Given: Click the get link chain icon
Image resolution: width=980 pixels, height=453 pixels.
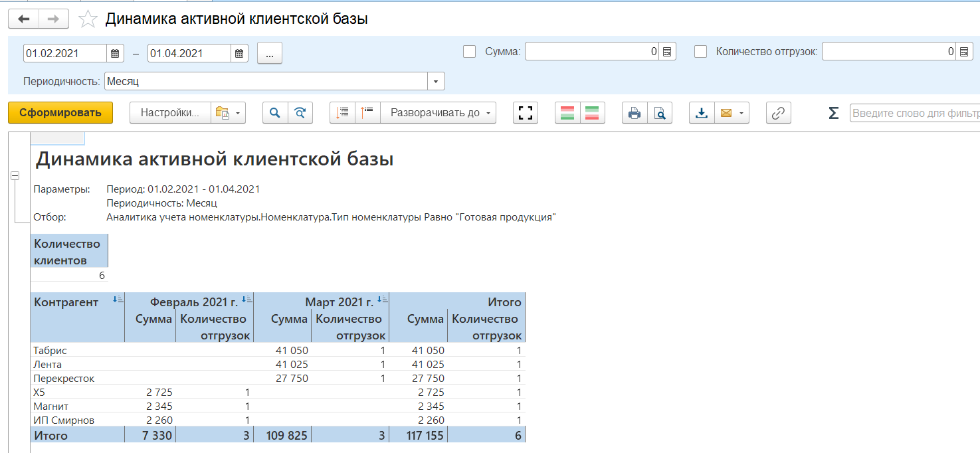Looking at the screenshot, I should (x=778, y=113).
